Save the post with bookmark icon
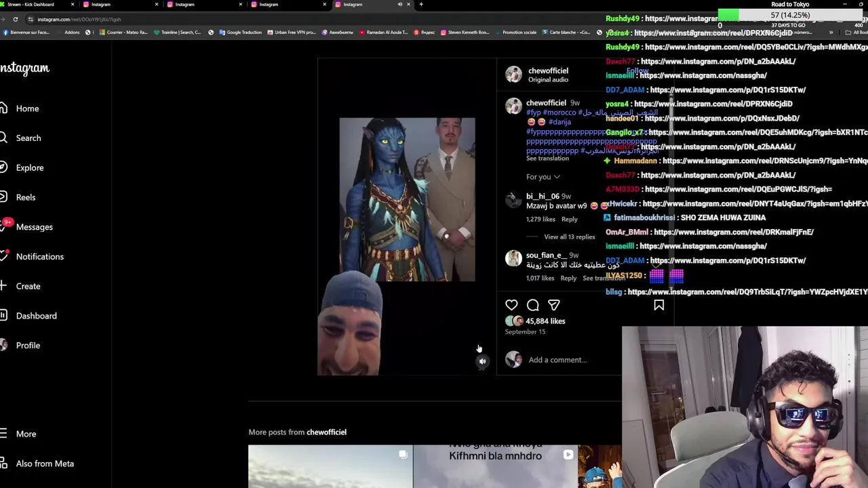This screenshot has height=488, width=868. click(x=658, y=305)
